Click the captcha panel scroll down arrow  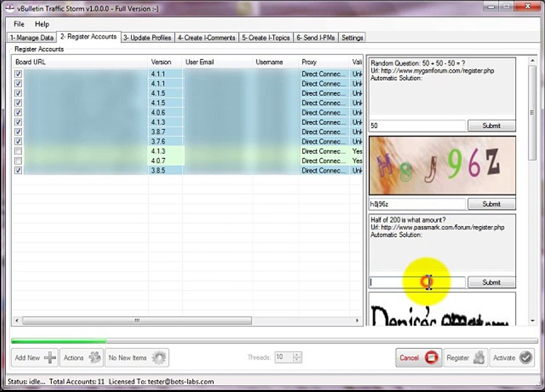[x=532, y=321]
